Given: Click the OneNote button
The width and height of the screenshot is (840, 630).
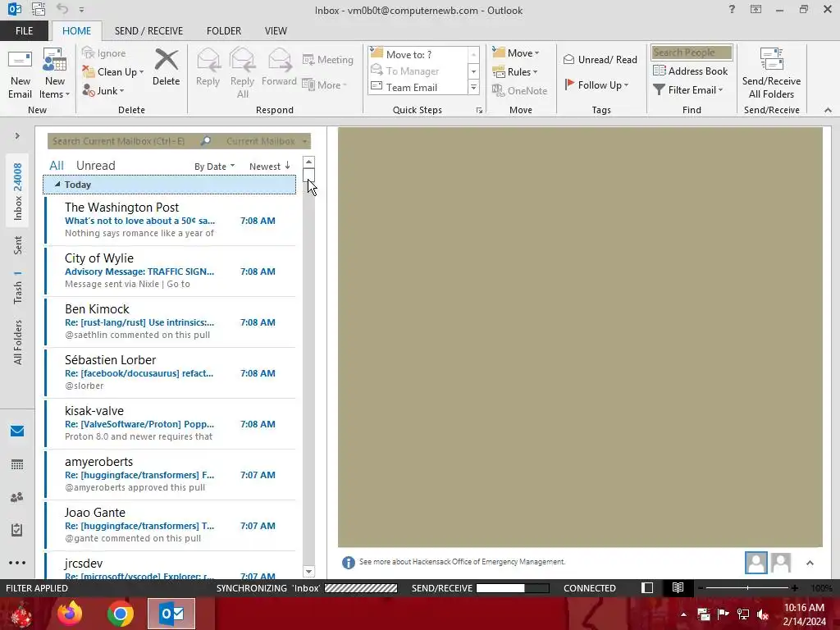Looking at the screenshot, I should click(519, 90).
